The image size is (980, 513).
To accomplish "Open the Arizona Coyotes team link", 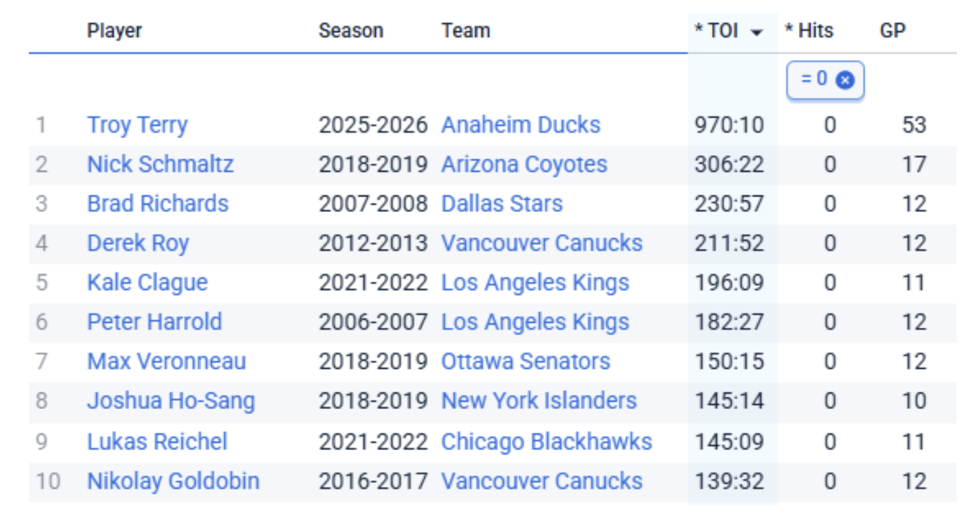I will pos(523,165).
